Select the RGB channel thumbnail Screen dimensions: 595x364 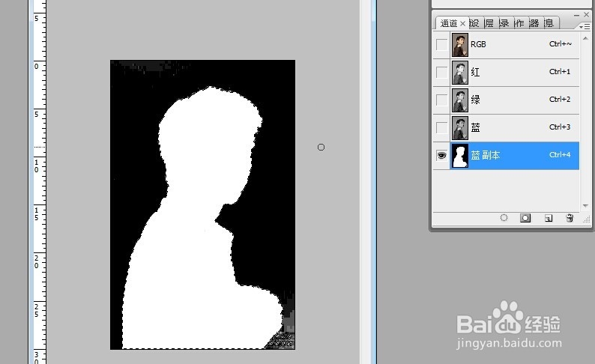[x=460, y=45]
